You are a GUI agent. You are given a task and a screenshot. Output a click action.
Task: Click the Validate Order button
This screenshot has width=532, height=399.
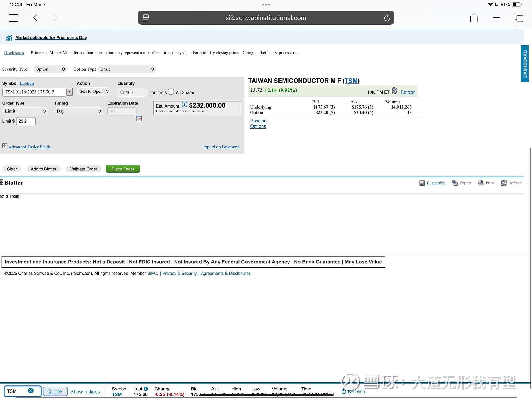tap(84, 169)
